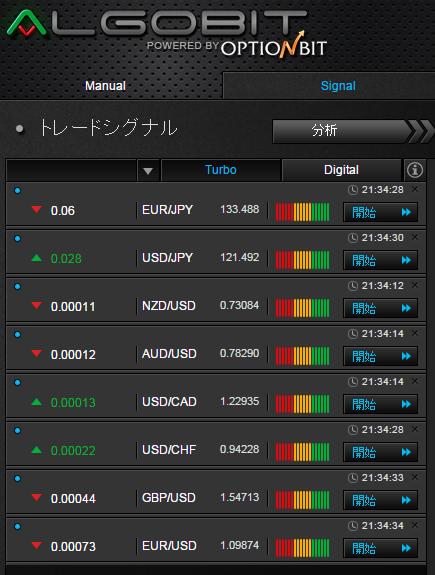Viewport: 435px width, 575px height.
Task: Toggle the blue dot indicator for AUD/USD
Action: point(17,334)
